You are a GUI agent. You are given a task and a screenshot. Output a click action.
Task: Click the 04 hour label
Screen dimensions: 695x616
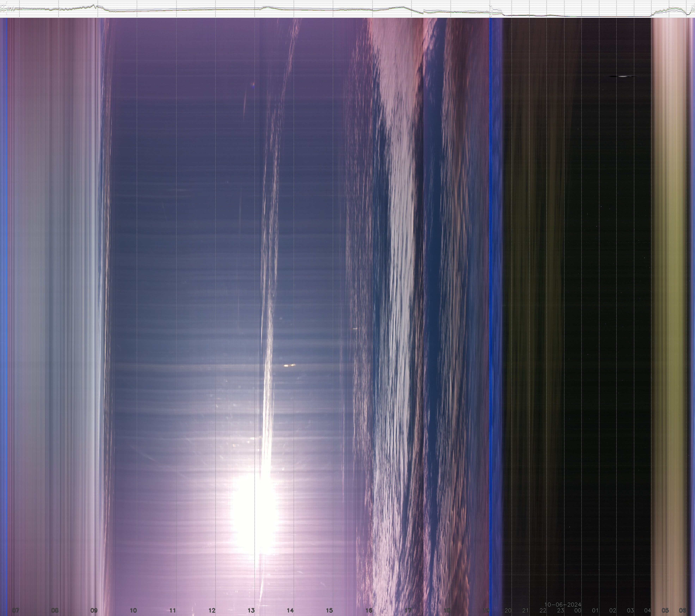point(648,610)
